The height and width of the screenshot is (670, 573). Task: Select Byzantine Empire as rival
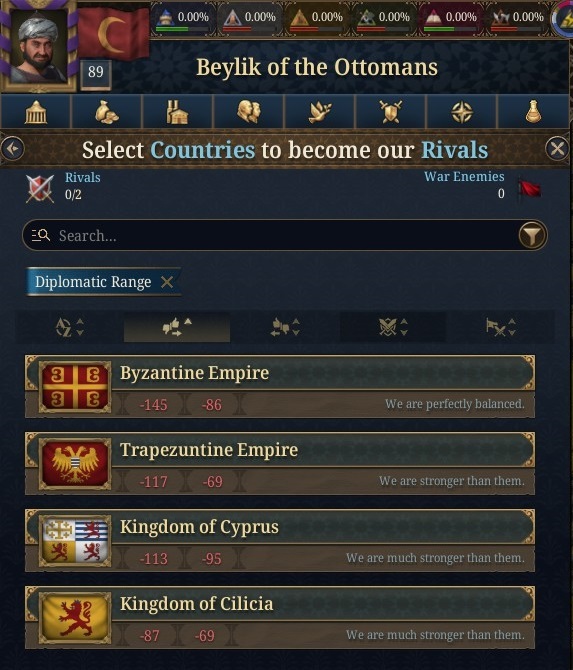pyautogui.click(x=280, y=386)
